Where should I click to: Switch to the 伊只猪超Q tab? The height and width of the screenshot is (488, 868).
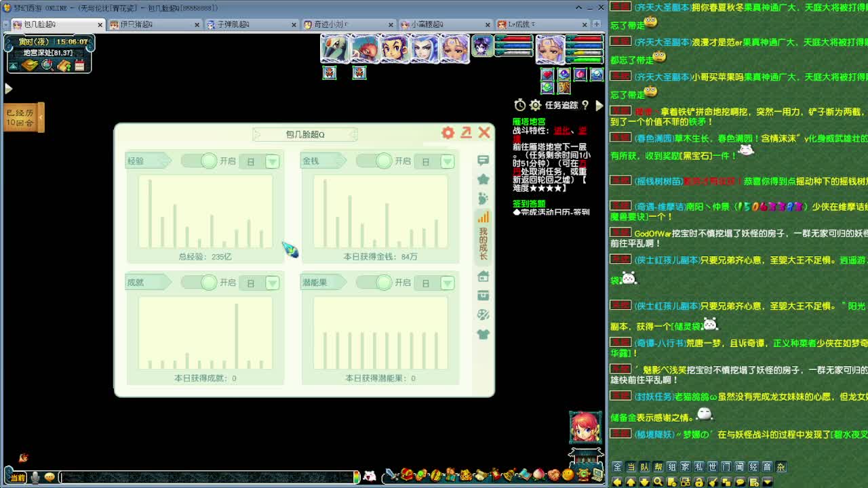pos(155,24)
